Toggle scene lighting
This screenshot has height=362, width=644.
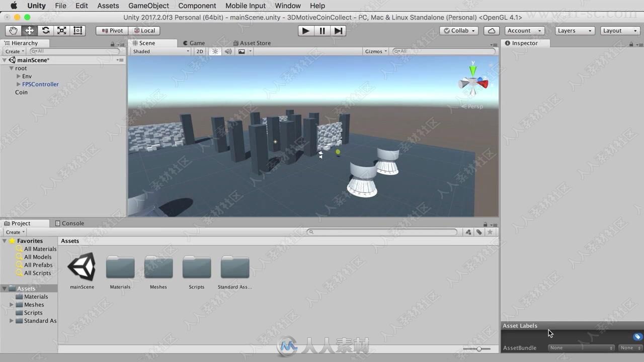[x=215, y=51]
